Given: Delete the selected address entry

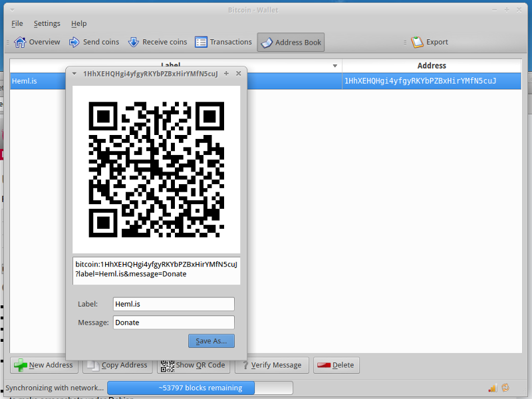Looking at the screenshot, I should [x=336, y=365].
